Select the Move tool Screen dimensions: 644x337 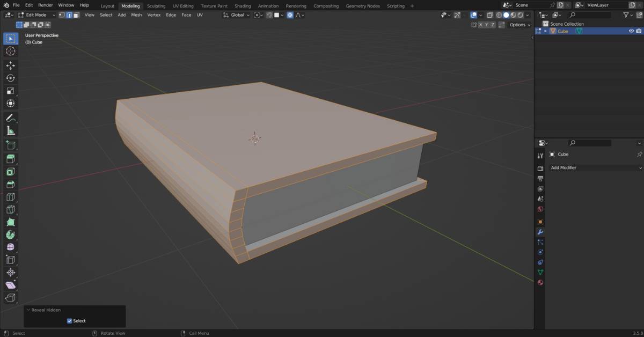pyautogui.click(x=11, y=65)
